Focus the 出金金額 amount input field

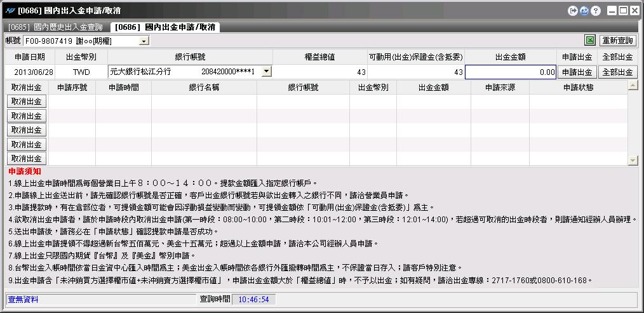[x=511, y=72]
